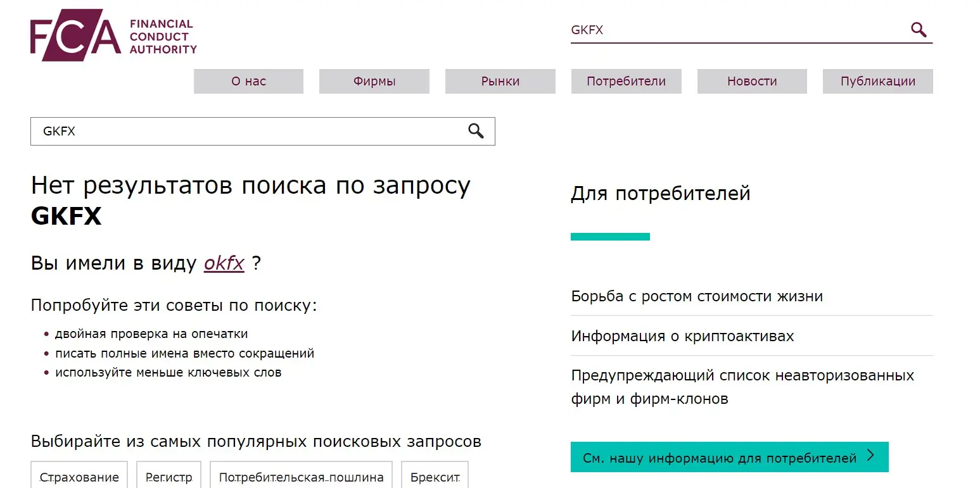Click the header search magnifier icon
980x488 pixels.
pyautogui.click(x=919, y=29)
